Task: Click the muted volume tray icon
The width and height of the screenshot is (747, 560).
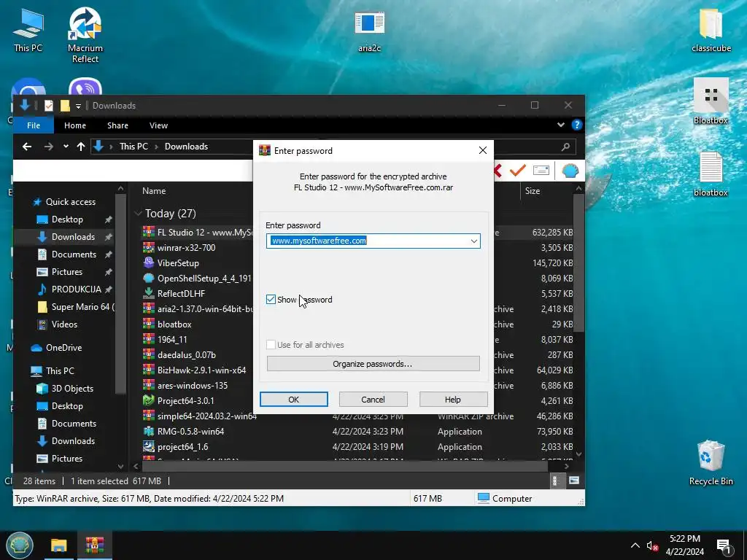Action: [x=652, y=545]
